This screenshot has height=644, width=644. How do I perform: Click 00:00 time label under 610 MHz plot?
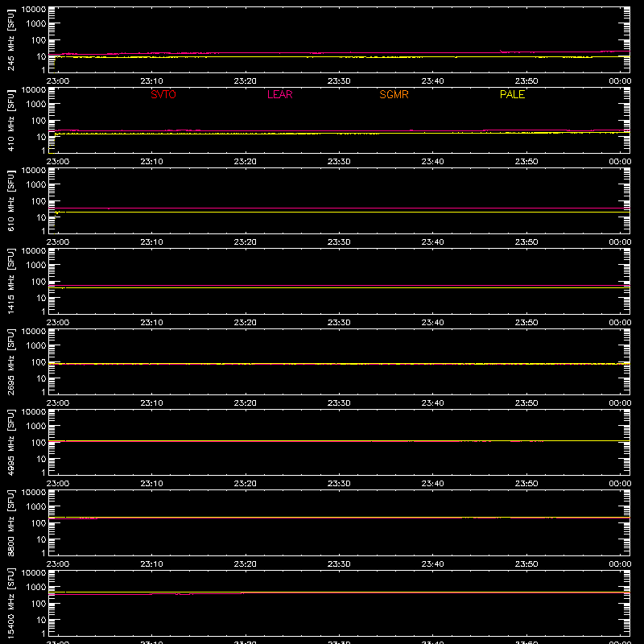(620, 242)
